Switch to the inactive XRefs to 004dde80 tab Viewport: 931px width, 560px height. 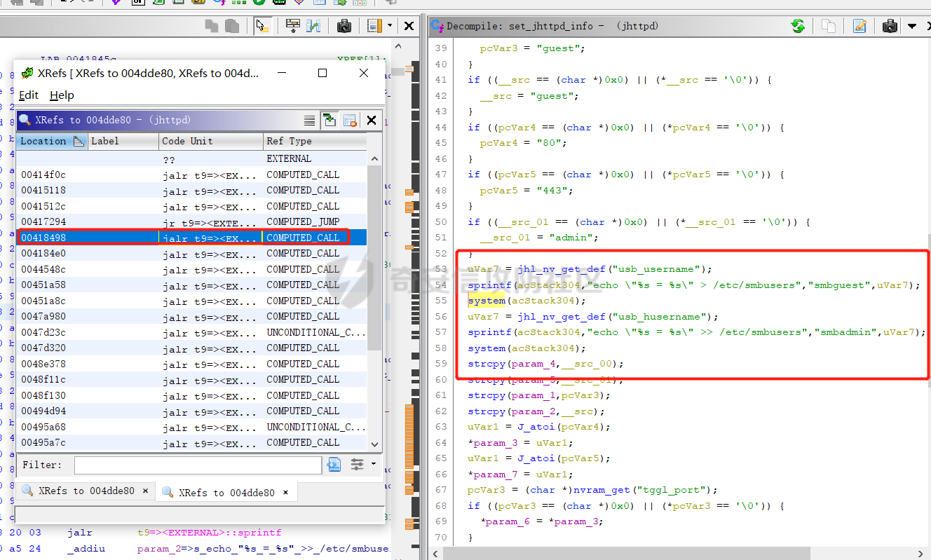click(x=86, y=491)
